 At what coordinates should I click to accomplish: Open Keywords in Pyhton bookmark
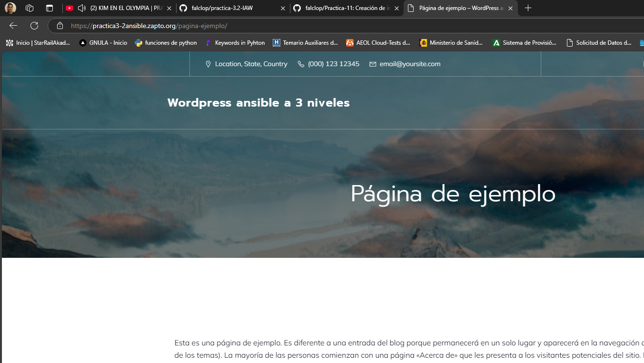(235, 43)
